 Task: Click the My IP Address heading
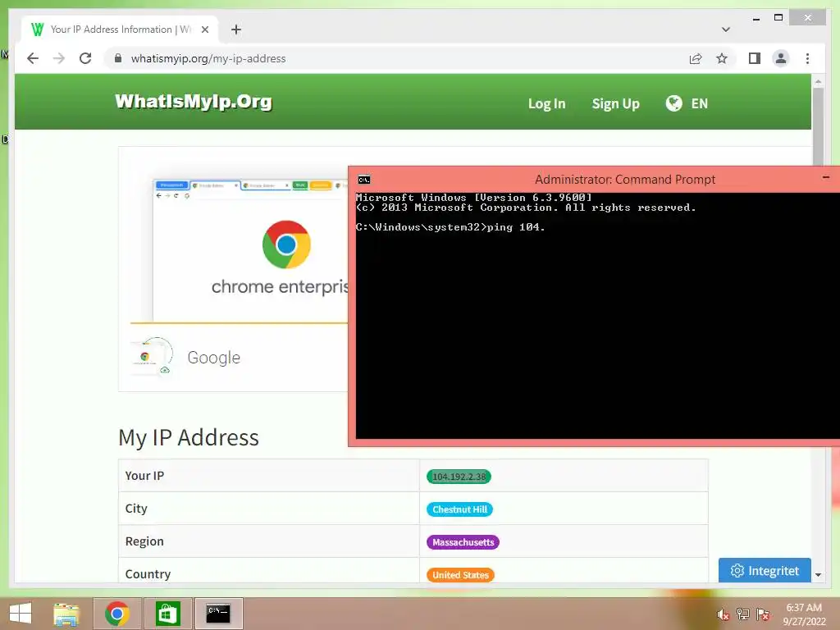(x=189, y=437)
